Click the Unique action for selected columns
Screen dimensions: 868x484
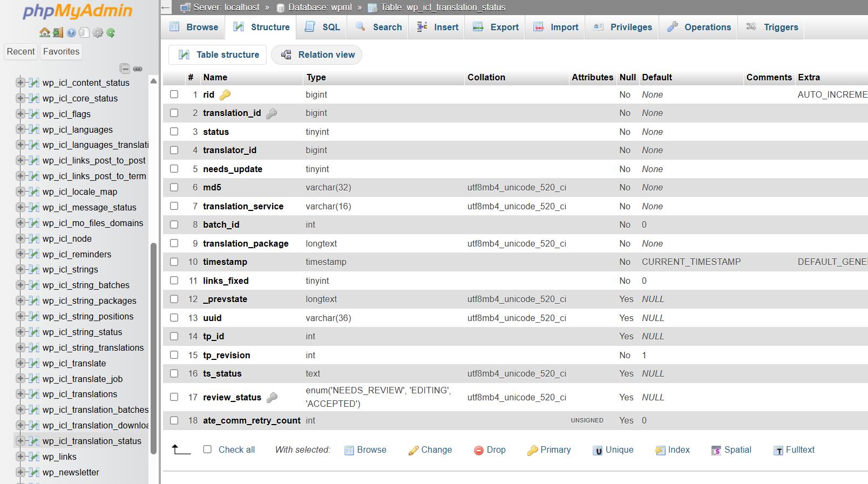click(613, 450)
